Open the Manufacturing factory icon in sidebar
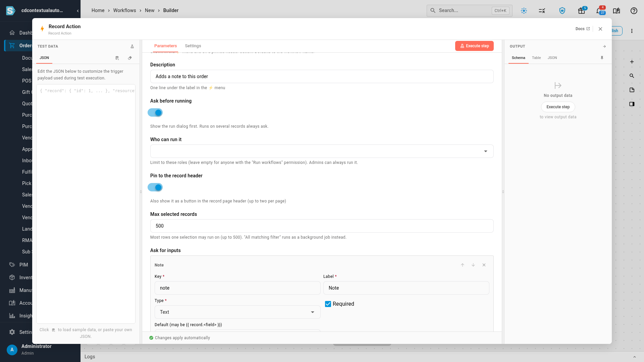The image size is (644, 362). (12, 290)
